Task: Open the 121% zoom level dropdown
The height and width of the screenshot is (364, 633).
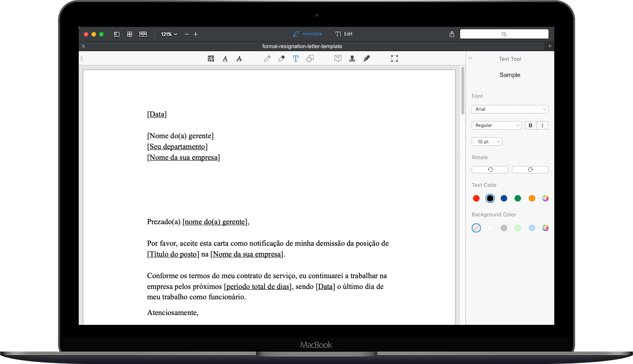Action: coord(169,34)
